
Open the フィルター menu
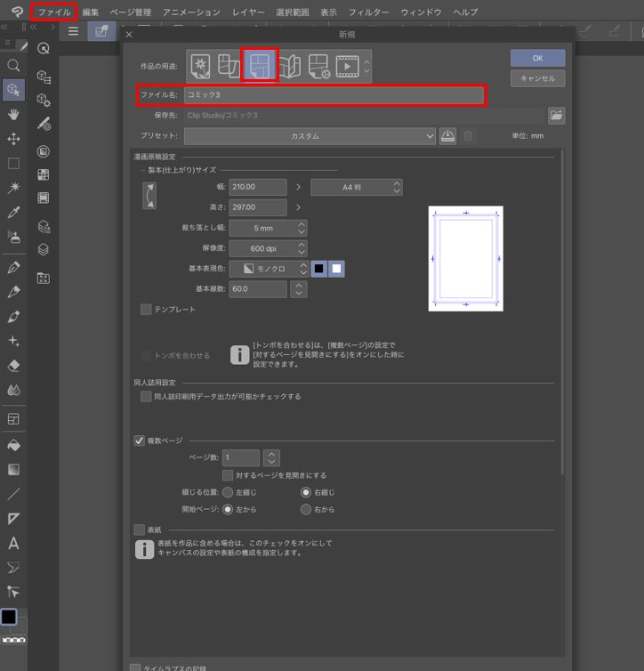[x=368, y=12]
